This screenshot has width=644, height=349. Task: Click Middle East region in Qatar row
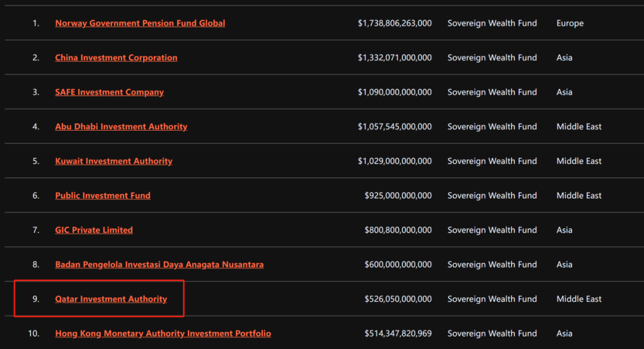pyautogui.click(x=579, y=299)
